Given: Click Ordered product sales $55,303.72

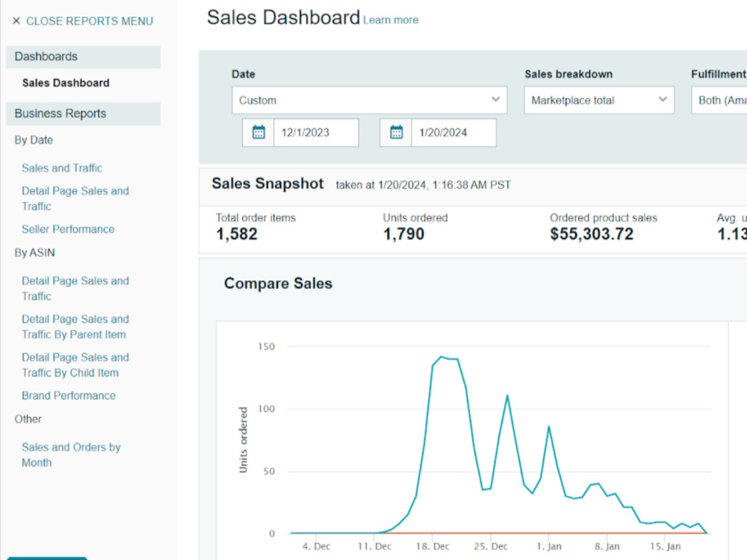Looking at the screenshot, I should tap(592, 234).
